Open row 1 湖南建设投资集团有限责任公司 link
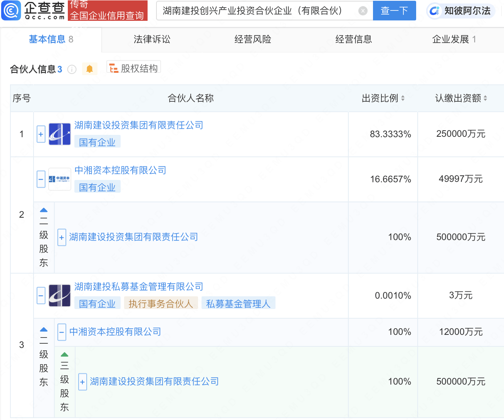The image size is (504, 420). [x=139, y=125]
